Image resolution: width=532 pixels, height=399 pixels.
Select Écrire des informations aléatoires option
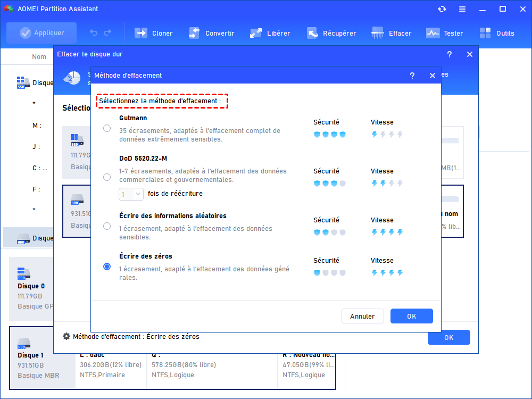[x=107, y=226]
